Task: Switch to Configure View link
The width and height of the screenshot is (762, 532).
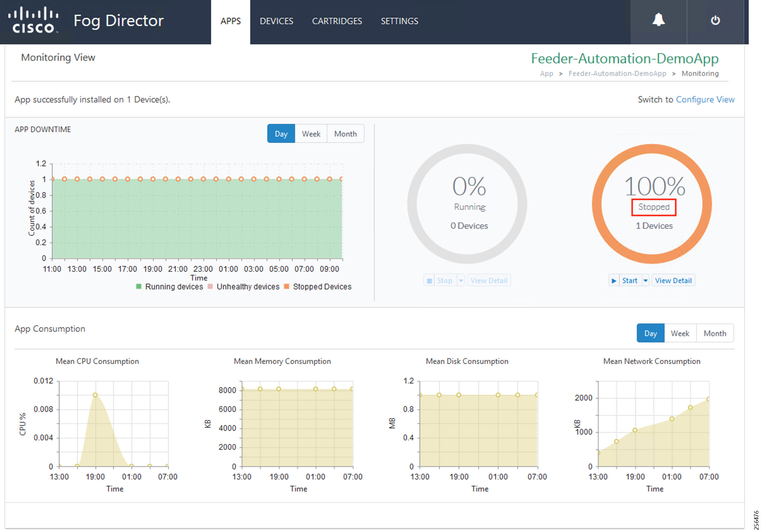Action: click(705, 100)
